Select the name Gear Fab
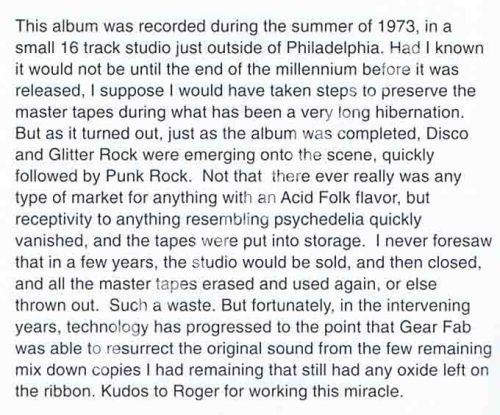 click(435, 327)
